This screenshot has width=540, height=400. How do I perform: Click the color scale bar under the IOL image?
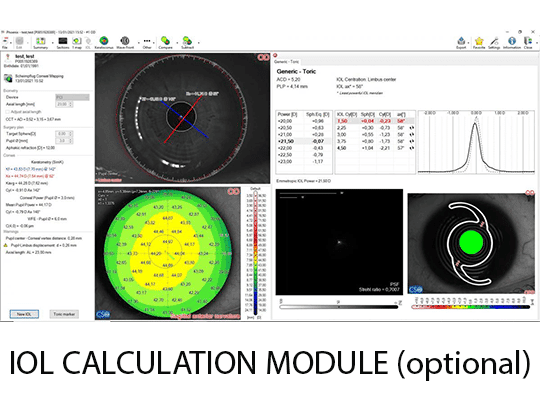471,306
